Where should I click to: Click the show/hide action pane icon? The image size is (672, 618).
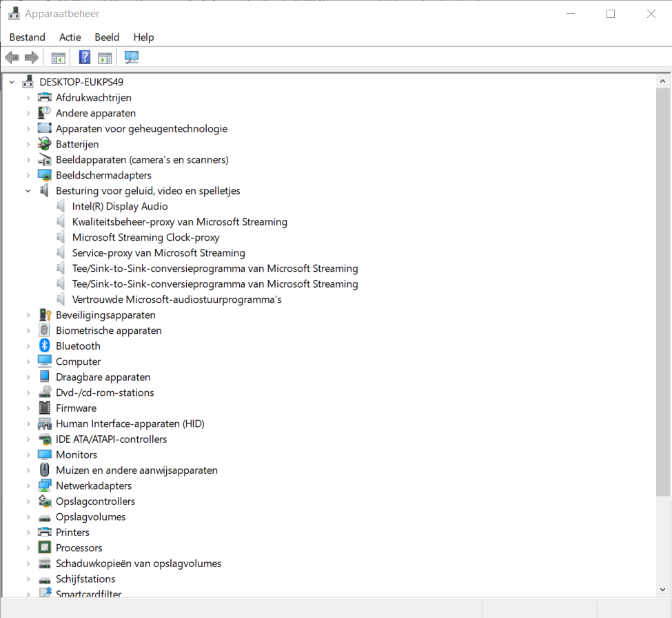105,57
